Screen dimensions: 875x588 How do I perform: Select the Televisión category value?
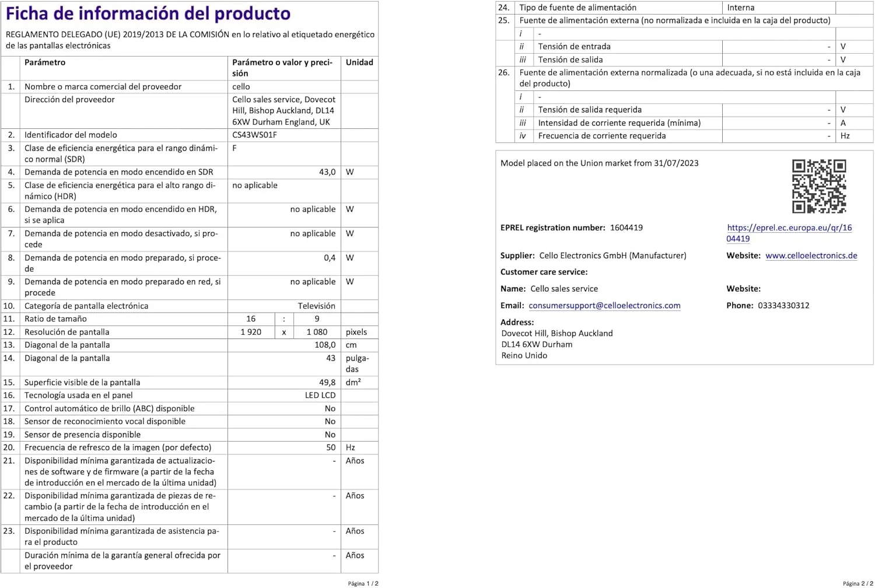317,306
